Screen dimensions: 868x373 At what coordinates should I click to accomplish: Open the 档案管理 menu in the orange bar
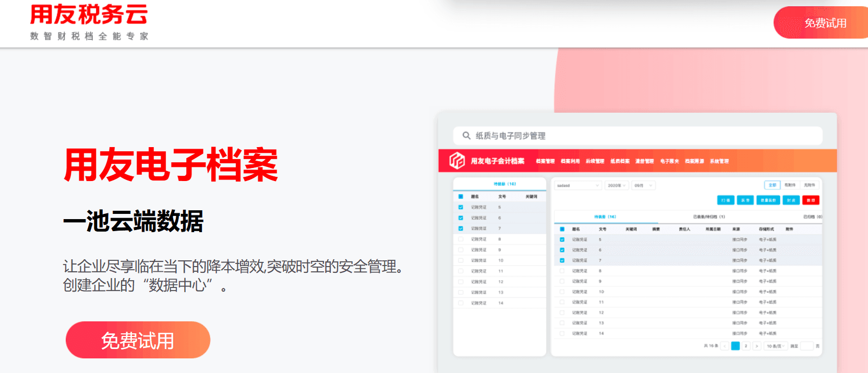click(x=545, y=161)
